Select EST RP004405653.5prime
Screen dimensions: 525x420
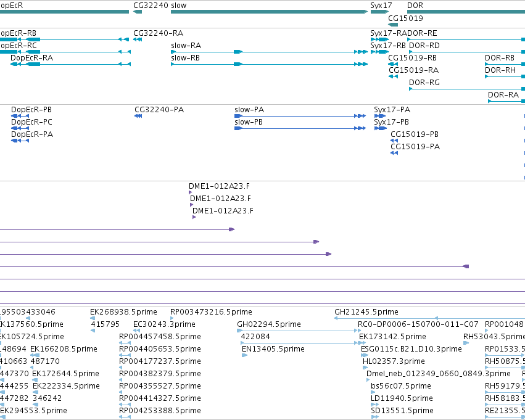point(160,350)
